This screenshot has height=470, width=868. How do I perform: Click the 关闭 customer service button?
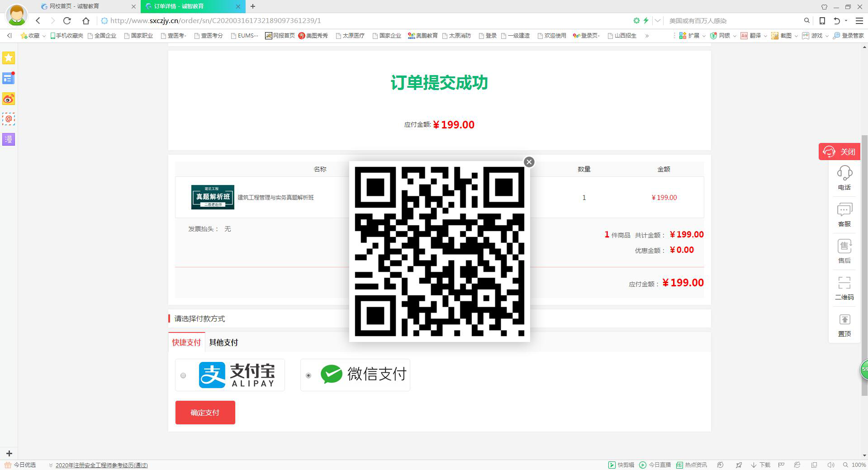[840, 152]
